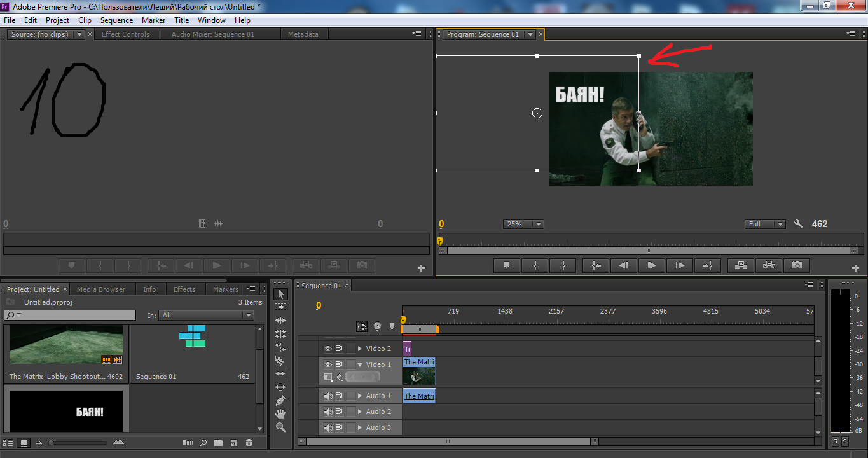The image size is (868, 458).
Task: Open the Title menu
Action: tap(182, 20)
